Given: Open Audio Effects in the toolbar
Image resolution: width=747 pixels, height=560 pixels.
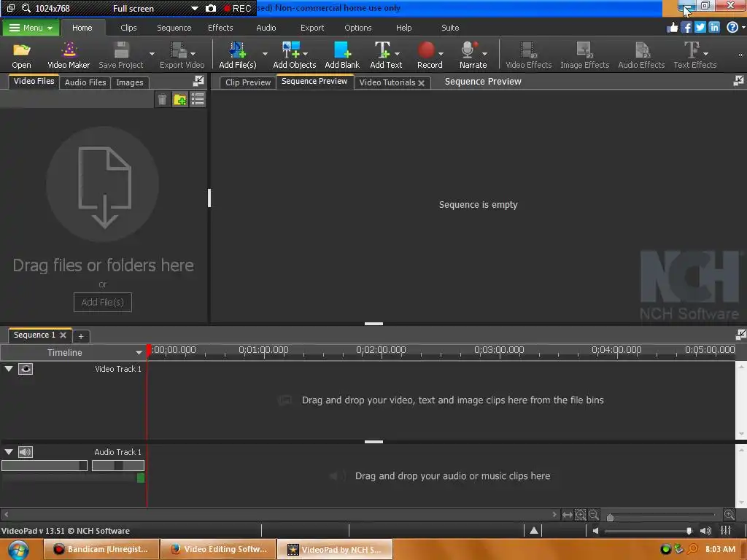Looking at the screenshot, I should pos(641,55).
